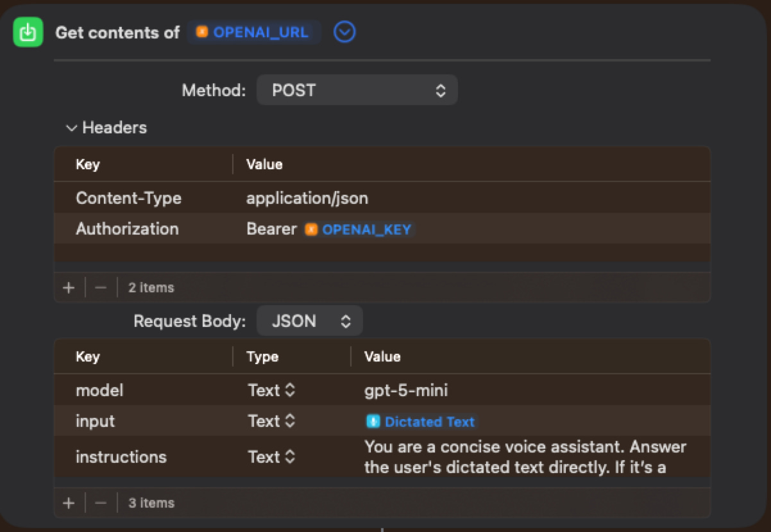Viewport: 771px width, 532px height.
Task: Edit the instructions text value
Action: point(525,457)
